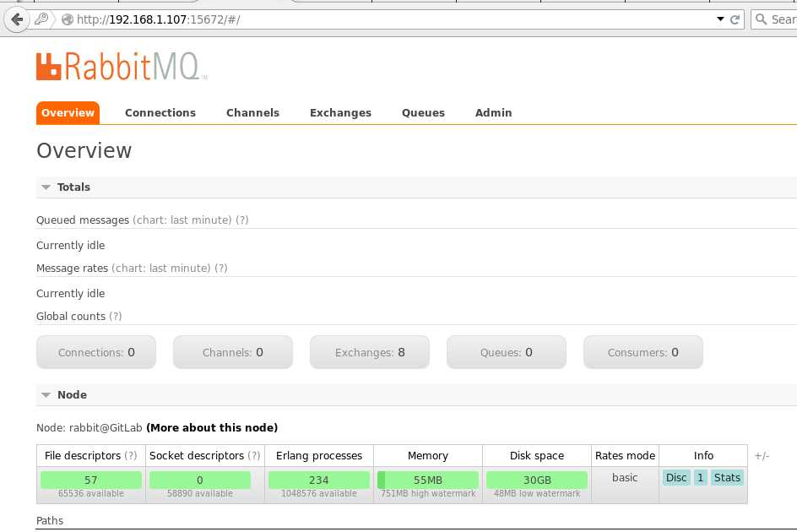Reload the page with the refresh icon
This screenshot has width=797, height=532.
(735, 19)
